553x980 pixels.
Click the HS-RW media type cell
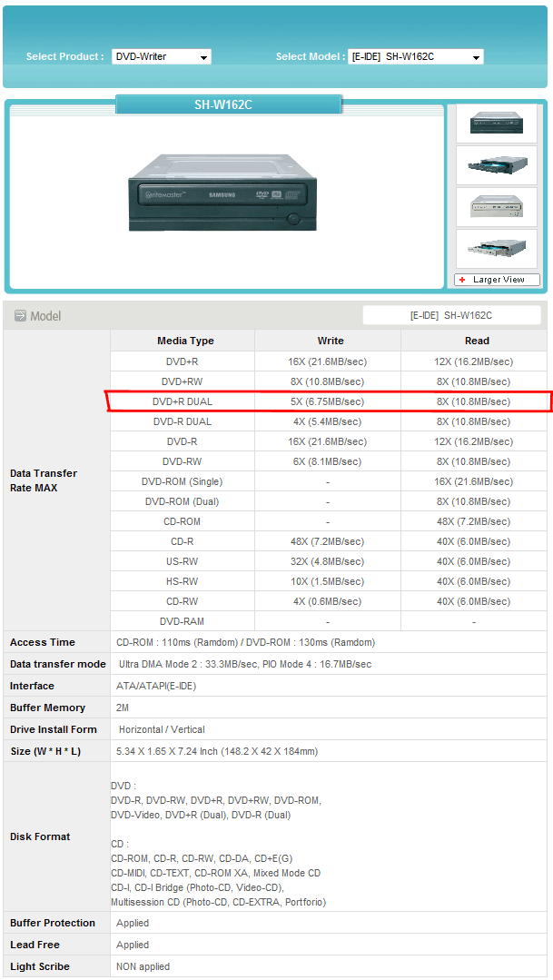[x=183, y=582]
